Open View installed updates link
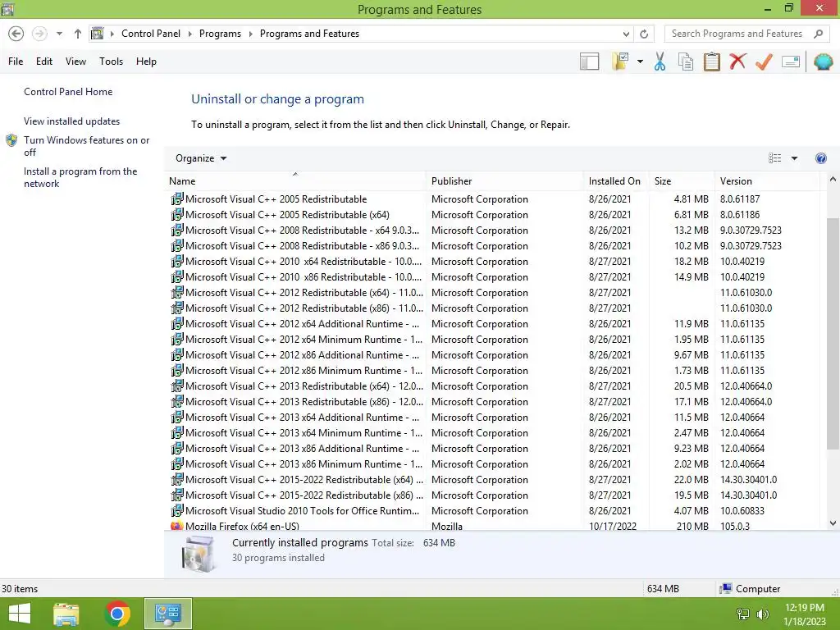 pos(72,121)
